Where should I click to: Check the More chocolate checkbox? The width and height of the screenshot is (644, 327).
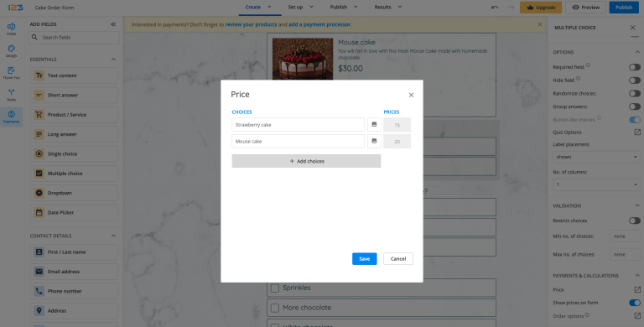(275, 308)
